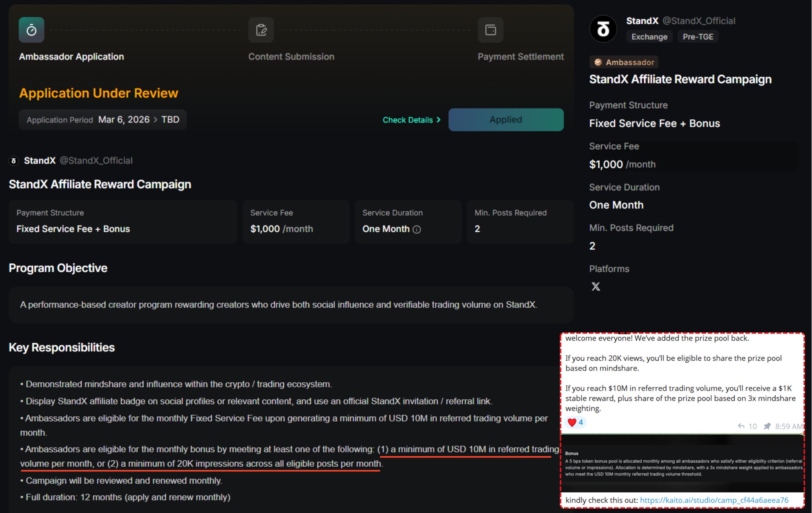This screenshot has height=513, width=812.
Task: Expand the Check Details chevron arrow
Action: pyautogui.click(x=439, y=120)
